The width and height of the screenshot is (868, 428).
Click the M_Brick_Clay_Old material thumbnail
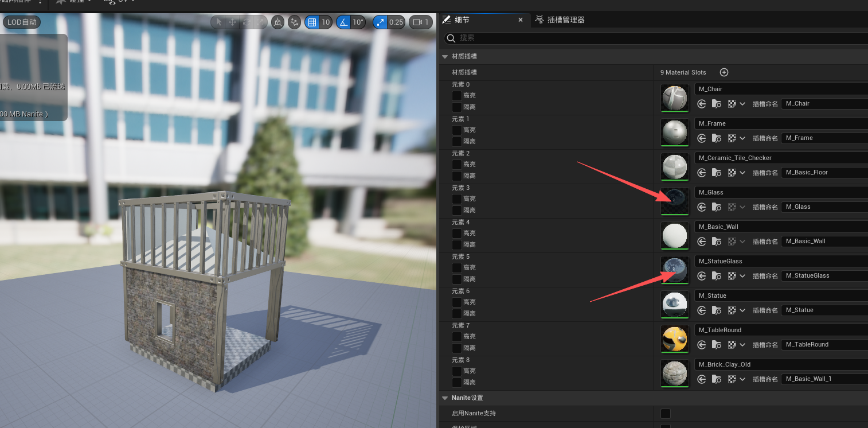coord(675,373)
